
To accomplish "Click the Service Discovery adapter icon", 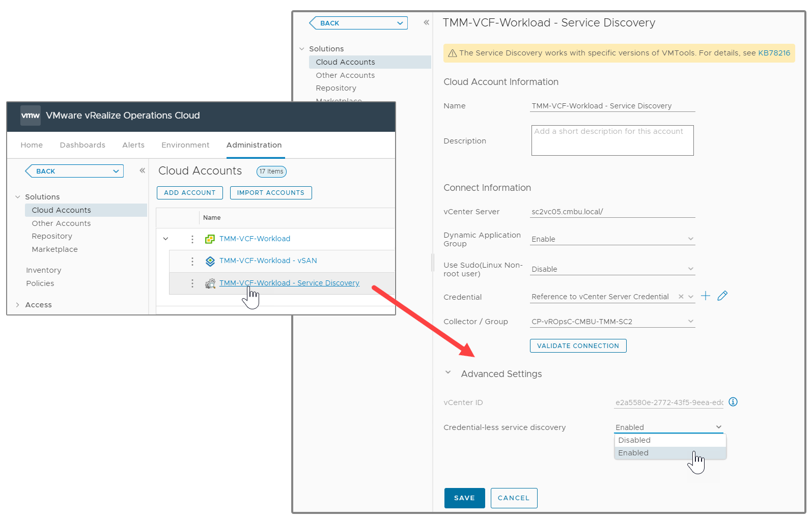I will click(210, 283).
